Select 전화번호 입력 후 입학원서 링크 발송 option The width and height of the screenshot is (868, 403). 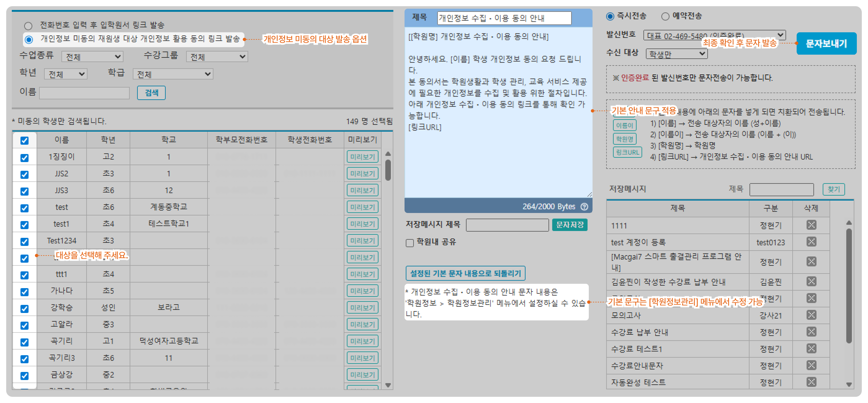click(x=28, y=26)
